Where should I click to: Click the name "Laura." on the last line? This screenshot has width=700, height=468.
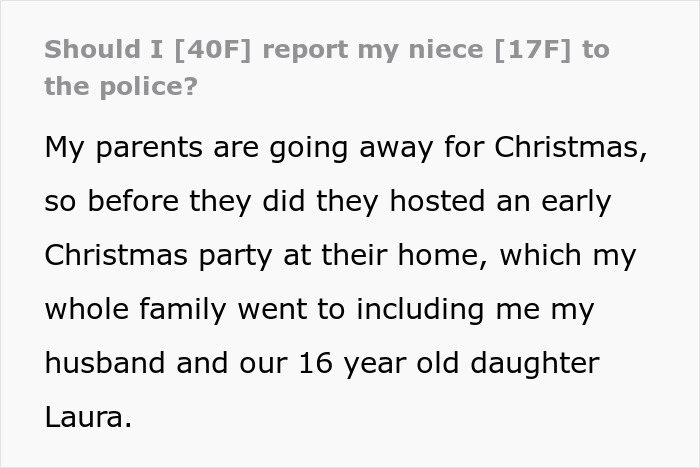88,417
